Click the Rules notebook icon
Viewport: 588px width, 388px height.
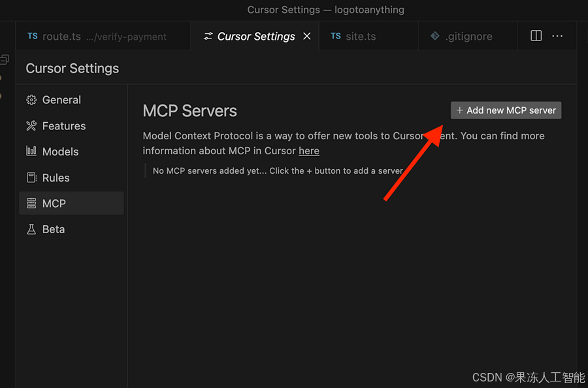coord(31,177)
